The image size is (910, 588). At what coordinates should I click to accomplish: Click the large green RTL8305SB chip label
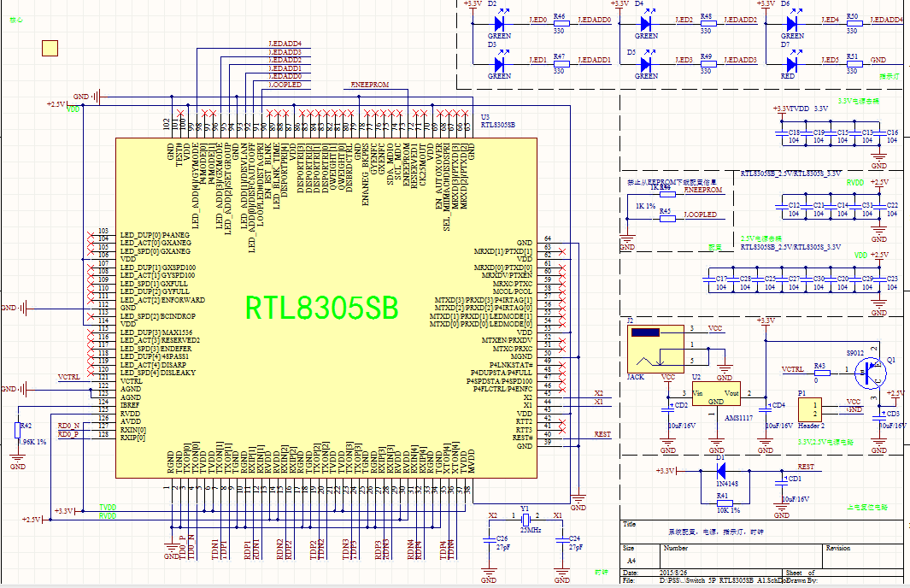pyautogui.click(x=321, y=309)
